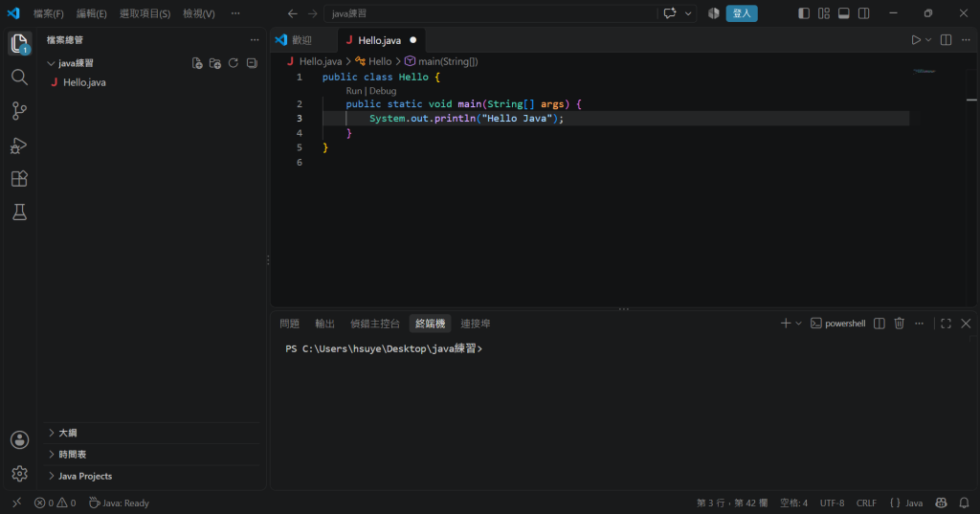Open the Manage gear settings

19,474
